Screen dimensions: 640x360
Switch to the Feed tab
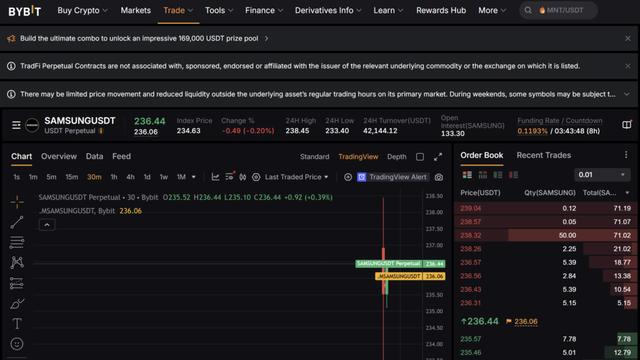click(x=122, y=156)
